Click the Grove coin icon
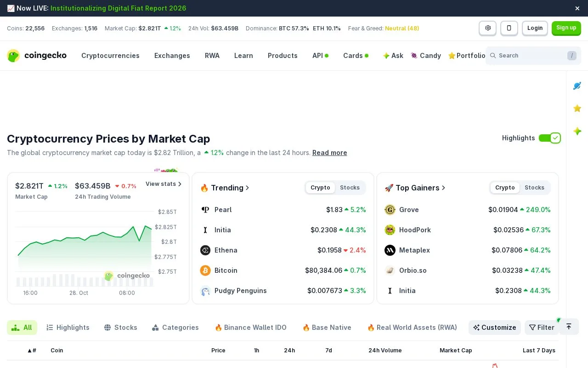The width and height of the screenshot is (588, 368). [390, 210]
